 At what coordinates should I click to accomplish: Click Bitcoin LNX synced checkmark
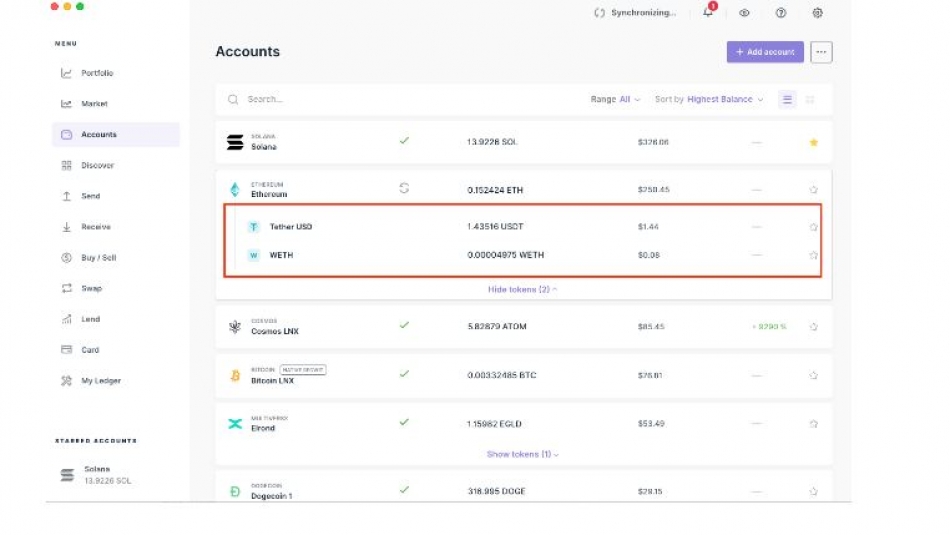coord(404,374)
